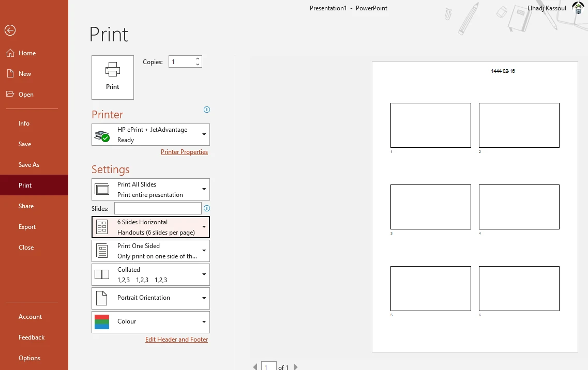The height and width of the screenshot is (370, 588).
Task: Click the user account avatar picture
Action: (579, 8)
